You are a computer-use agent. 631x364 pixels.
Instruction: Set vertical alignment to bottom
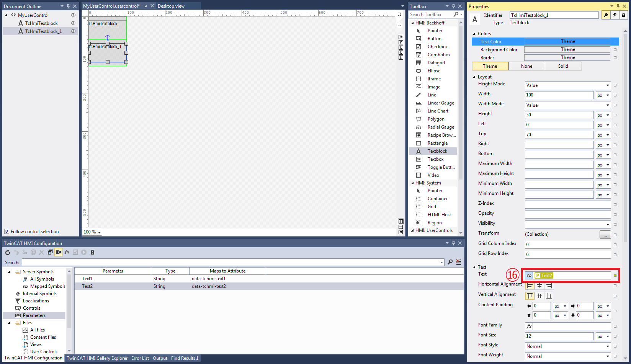click(549, 296)
